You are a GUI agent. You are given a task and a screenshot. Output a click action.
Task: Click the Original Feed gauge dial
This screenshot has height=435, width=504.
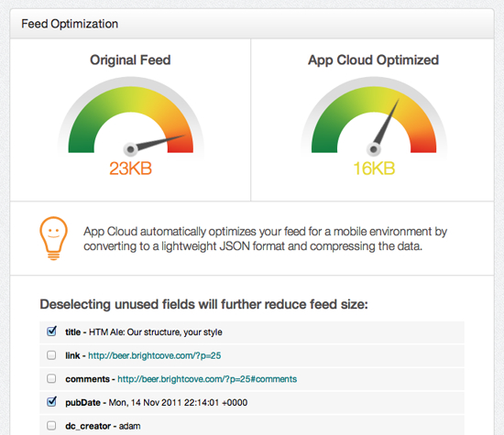130,116
